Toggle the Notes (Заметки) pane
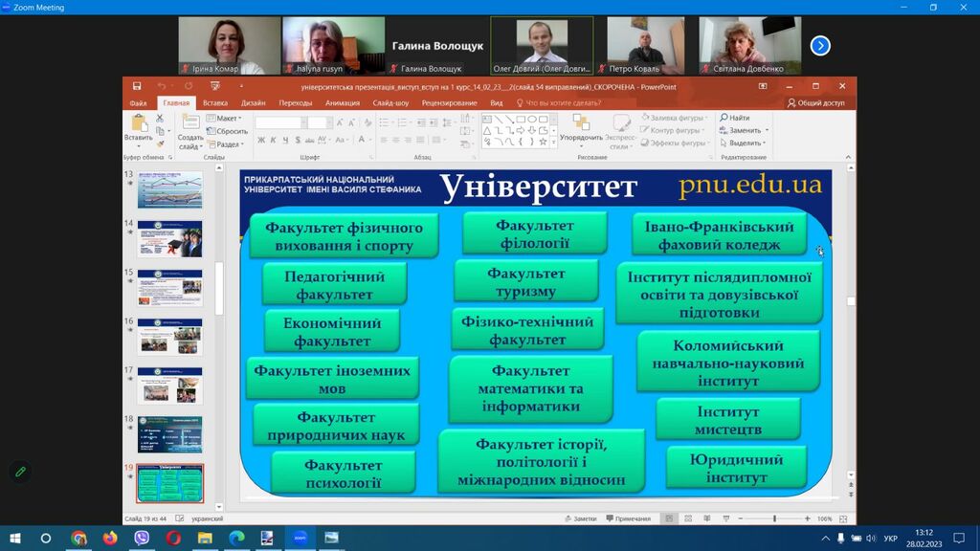980x551 pixels. (580, 518)
